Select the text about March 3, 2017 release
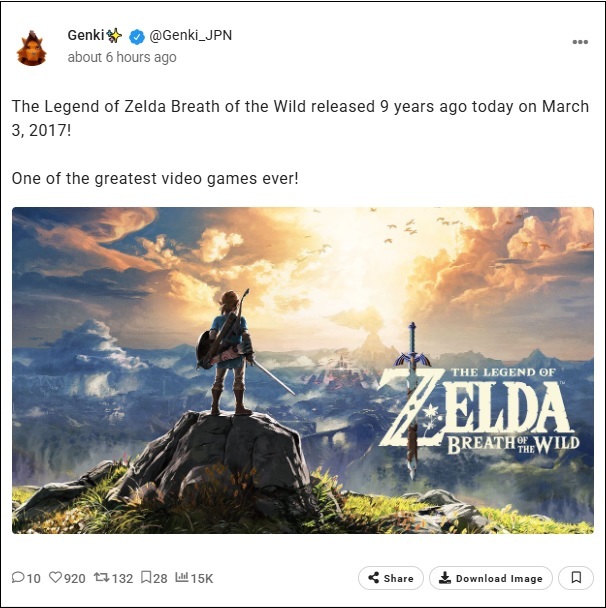 [300, 118]
